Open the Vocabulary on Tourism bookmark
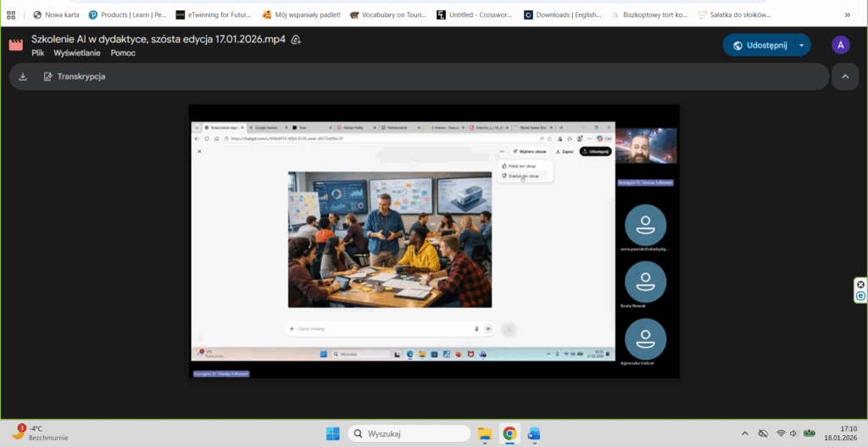Image resolution: width=868 pixels, height=447 pixels. tap(384, 14)
